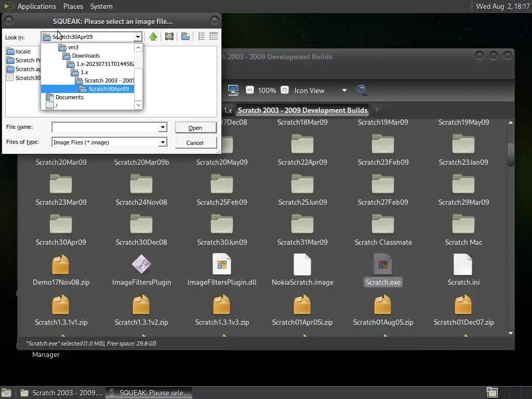Create new folder in file dialog

click(x=185, y=36)
